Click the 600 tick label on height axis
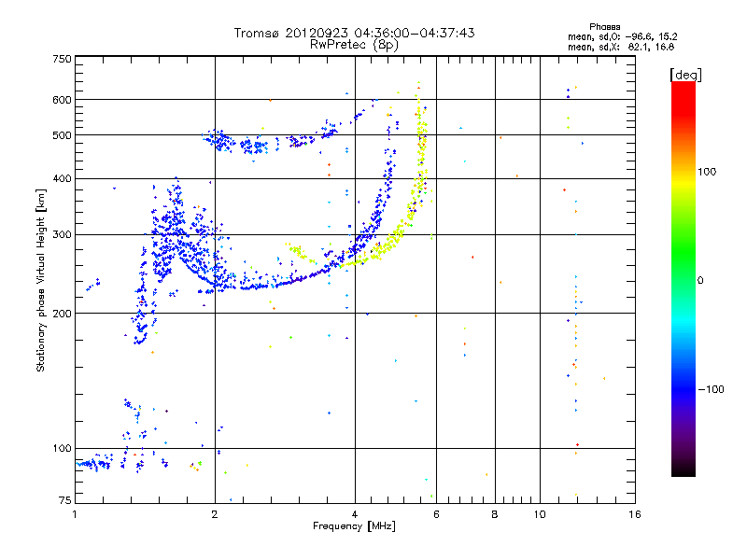This screenshot has width=747, height=560. [62, 100]
